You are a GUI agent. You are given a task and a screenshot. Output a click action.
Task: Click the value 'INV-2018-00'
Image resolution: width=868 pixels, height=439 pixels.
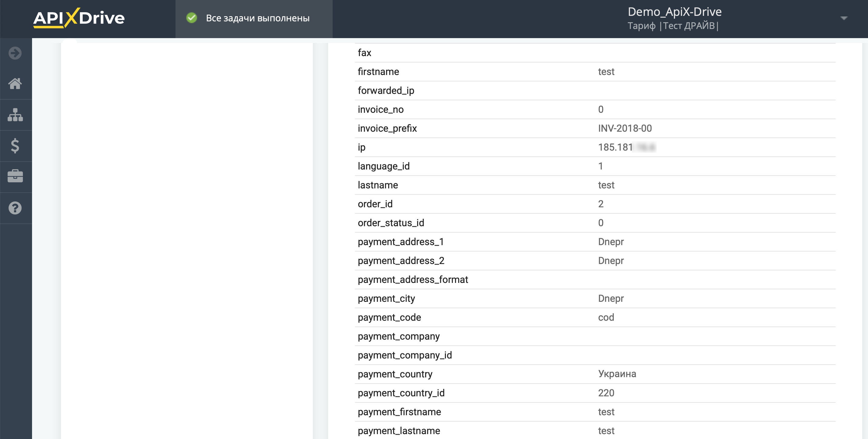[625, 128]
